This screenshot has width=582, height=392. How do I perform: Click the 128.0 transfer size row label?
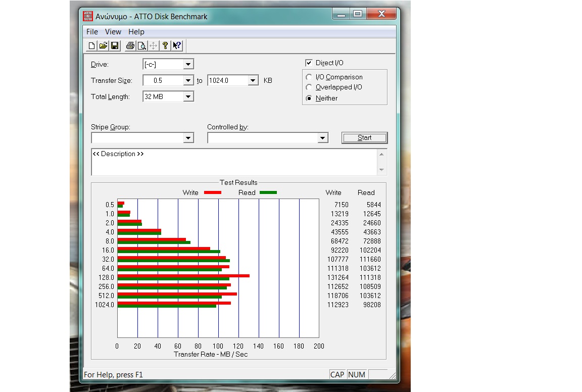106,278
